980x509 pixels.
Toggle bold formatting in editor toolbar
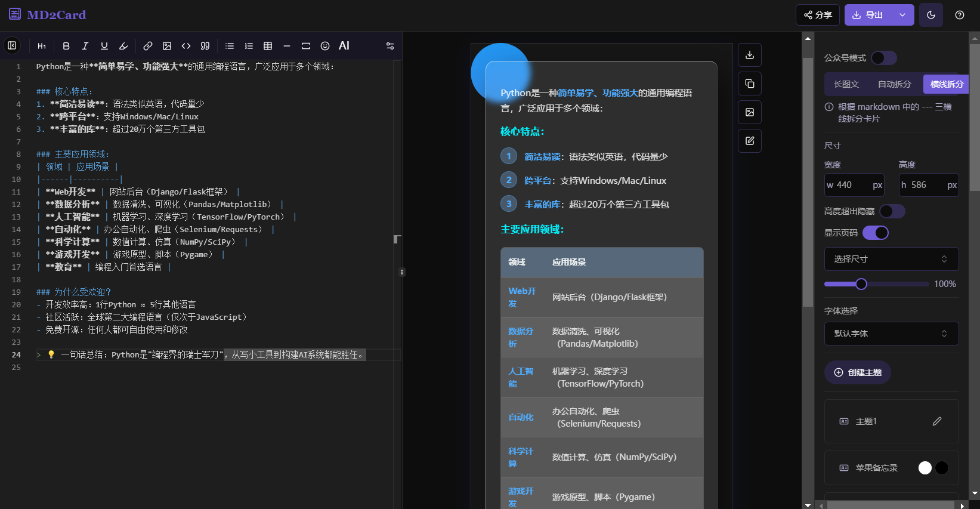point(66,46)
